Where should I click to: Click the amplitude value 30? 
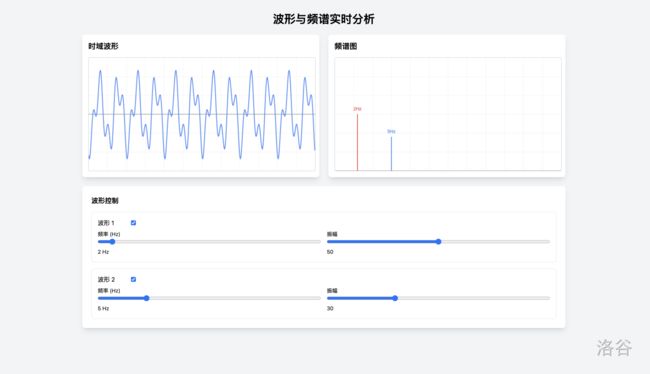click(x=330, y=308)
